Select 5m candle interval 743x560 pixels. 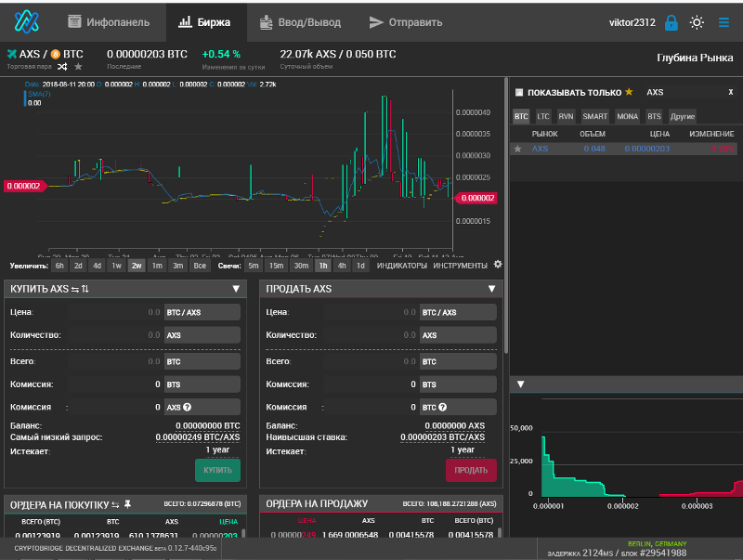click(254, 266)
